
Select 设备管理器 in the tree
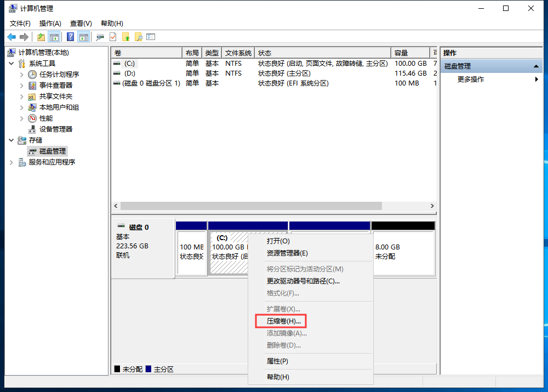click(55, 129)
